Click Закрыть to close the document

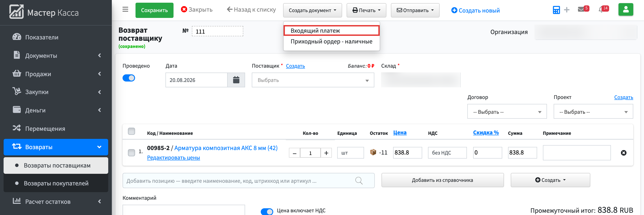click(197, 9)
